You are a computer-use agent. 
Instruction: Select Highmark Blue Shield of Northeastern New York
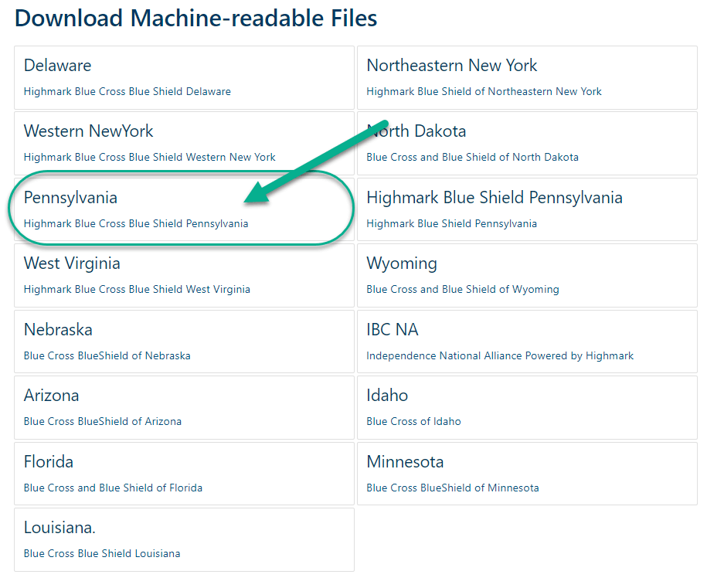pyautogui.click(x=484, y=91)
